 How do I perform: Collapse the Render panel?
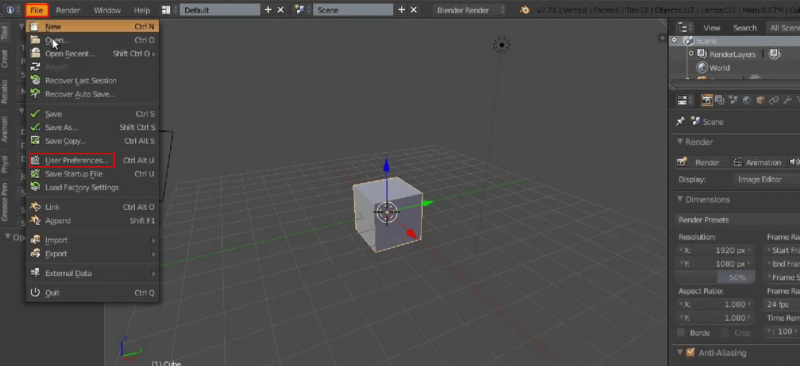point(680,142)
